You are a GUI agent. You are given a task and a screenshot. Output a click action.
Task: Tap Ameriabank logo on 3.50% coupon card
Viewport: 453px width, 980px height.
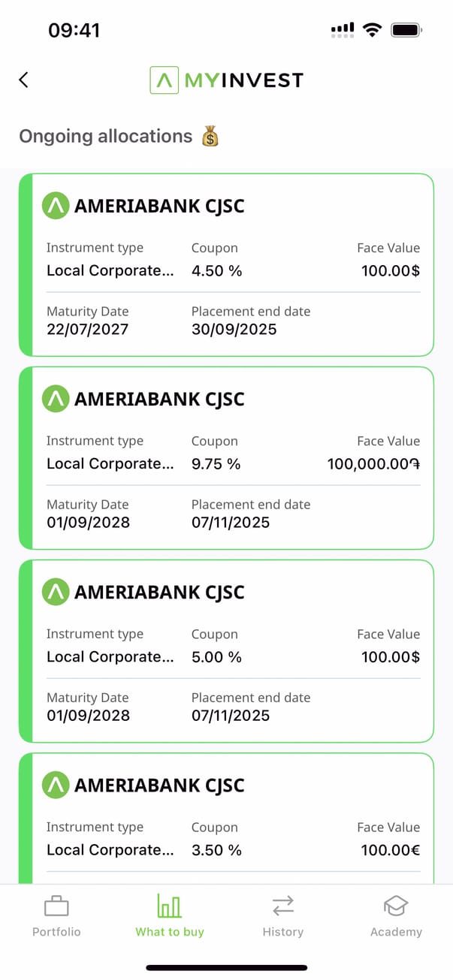55,785
